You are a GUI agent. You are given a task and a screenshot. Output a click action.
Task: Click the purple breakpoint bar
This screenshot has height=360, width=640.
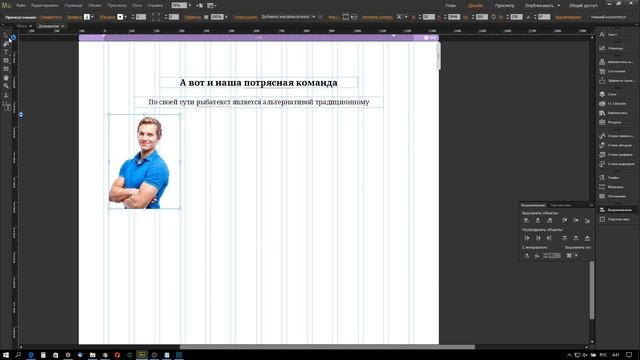click(x=259, y=38)
